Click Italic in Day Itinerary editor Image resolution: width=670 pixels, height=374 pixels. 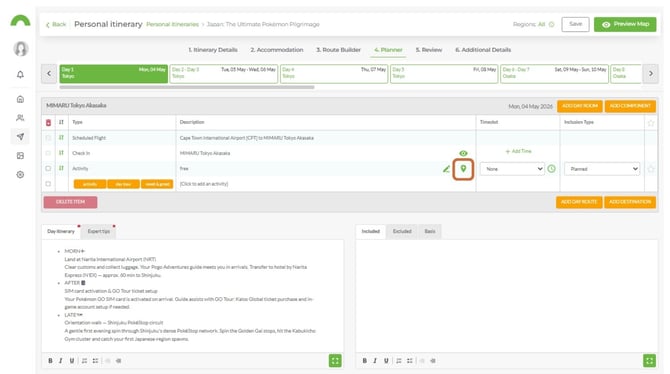(61, 361)
